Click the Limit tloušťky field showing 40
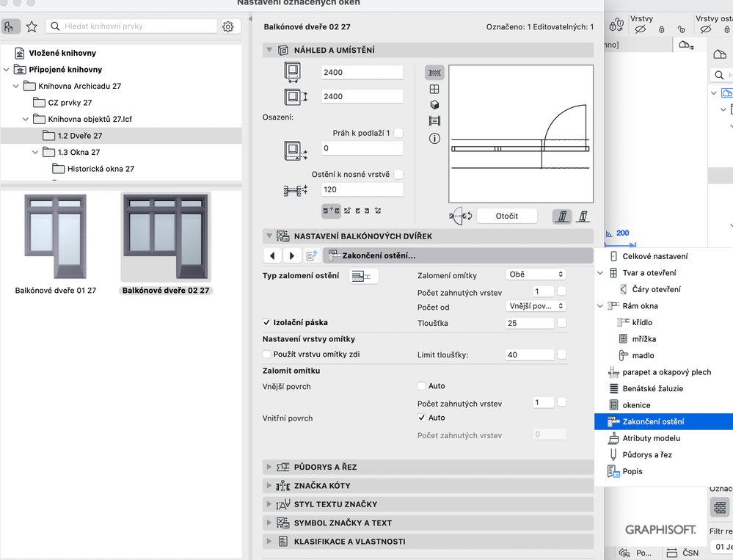733x560 pixels. [530, 354]
